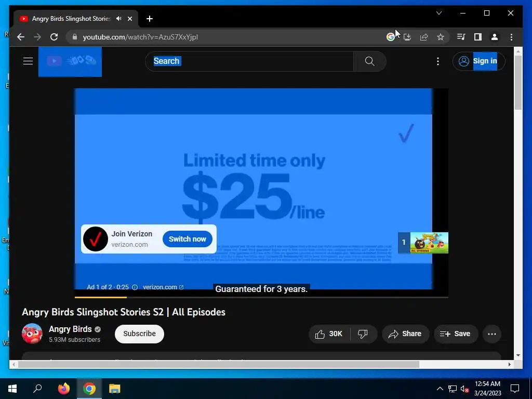532x399 pixels.
Task: Subscribe to the Angry Birds channel
Action: click(x=139, y=334)
